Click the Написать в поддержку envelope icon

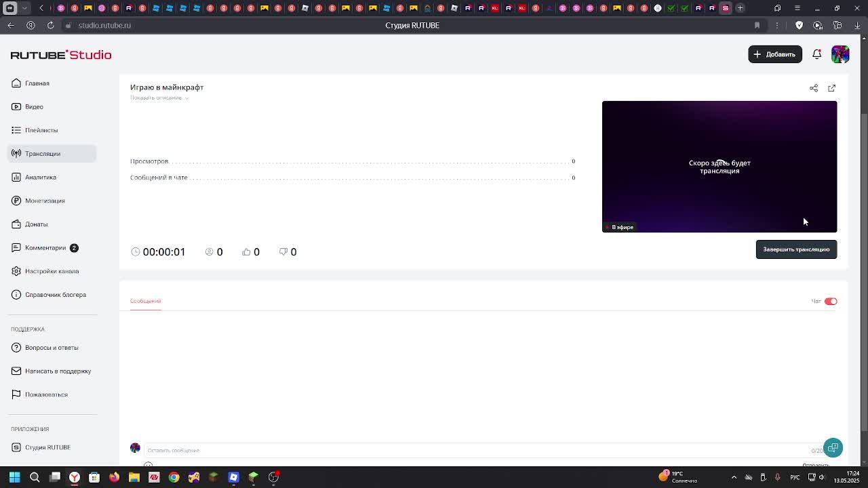point(16,371)
